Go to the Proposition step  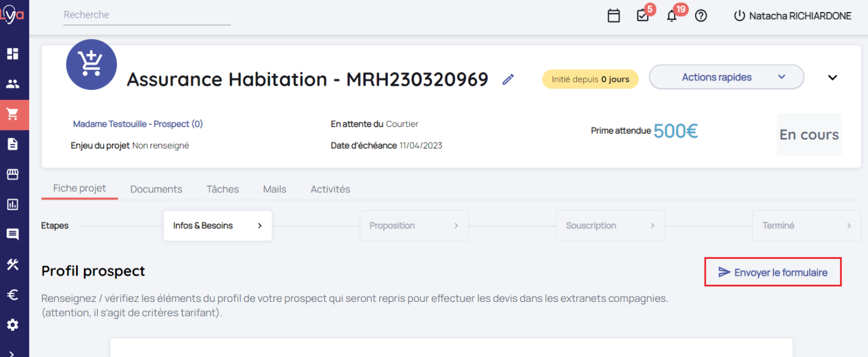point(414,226)
